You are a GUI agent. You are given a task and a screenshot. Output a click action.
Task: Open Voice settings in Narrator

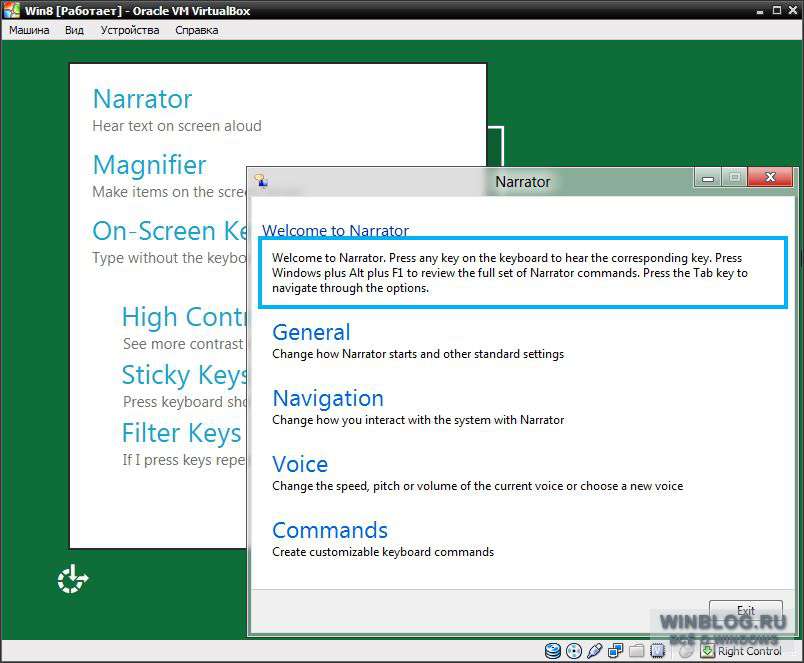[300, 464]
